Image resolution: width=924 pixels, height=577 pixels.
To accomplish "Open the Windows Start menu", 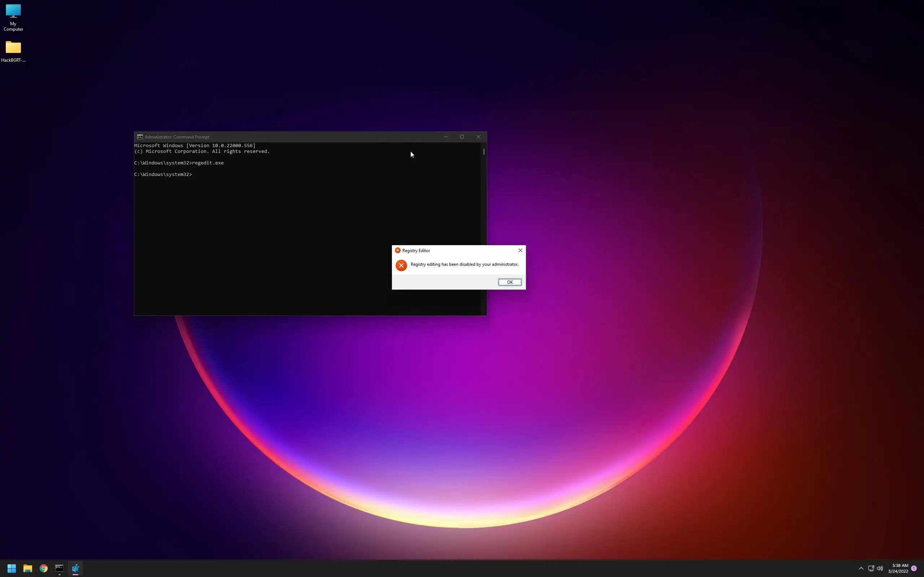I will tap(12, 568).
